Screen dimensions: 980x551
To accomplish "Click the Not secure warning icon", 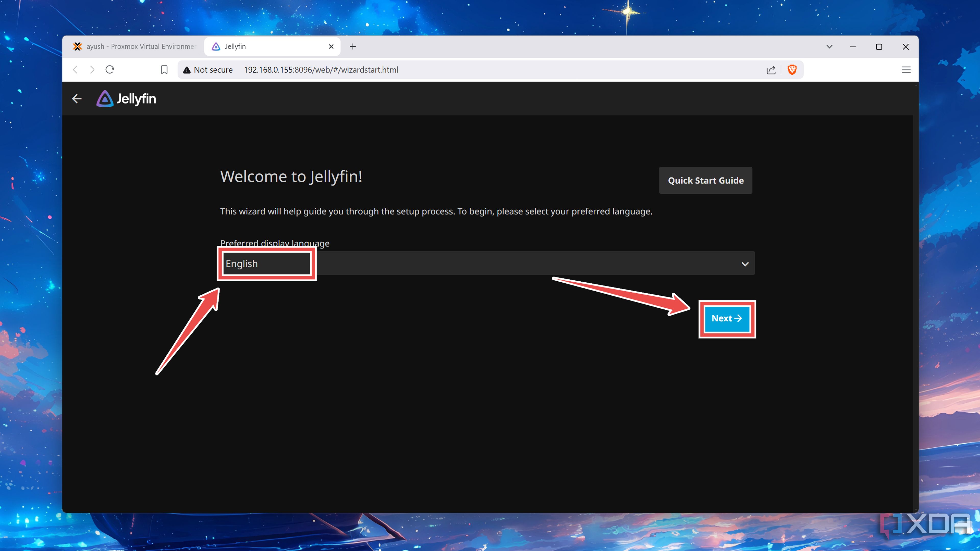I will pyautogui.click(x=186, y=70).
